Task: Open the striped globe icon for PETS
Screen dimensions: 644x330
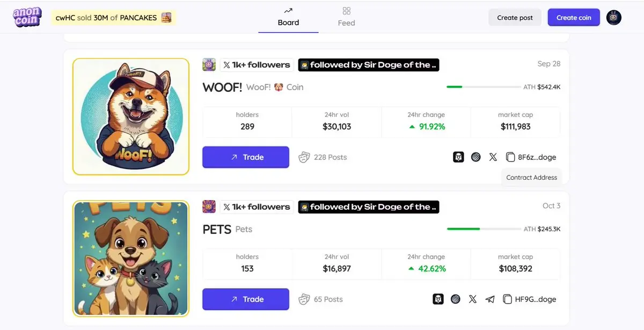Action: 455,299
